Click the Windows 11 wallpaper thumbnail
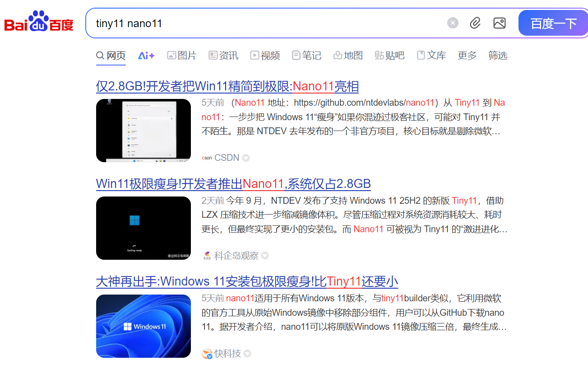 144,326
